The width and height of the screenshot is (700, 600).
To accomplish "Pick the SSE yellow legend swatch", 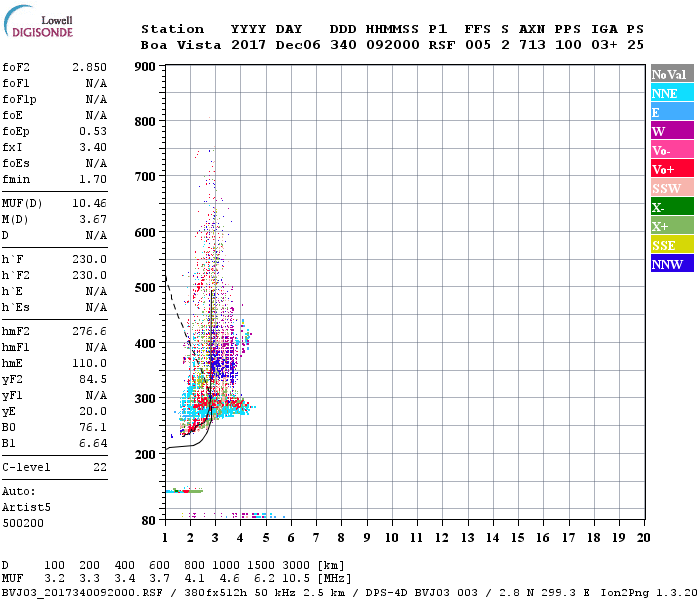I will coord(672,245).
